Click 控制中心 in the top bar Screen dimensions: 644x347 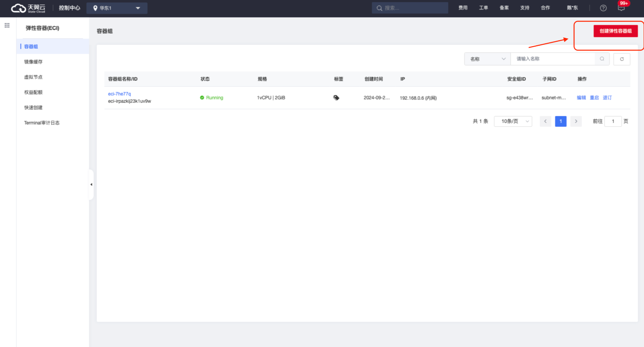pyautogui.click(x=69, y=8)
